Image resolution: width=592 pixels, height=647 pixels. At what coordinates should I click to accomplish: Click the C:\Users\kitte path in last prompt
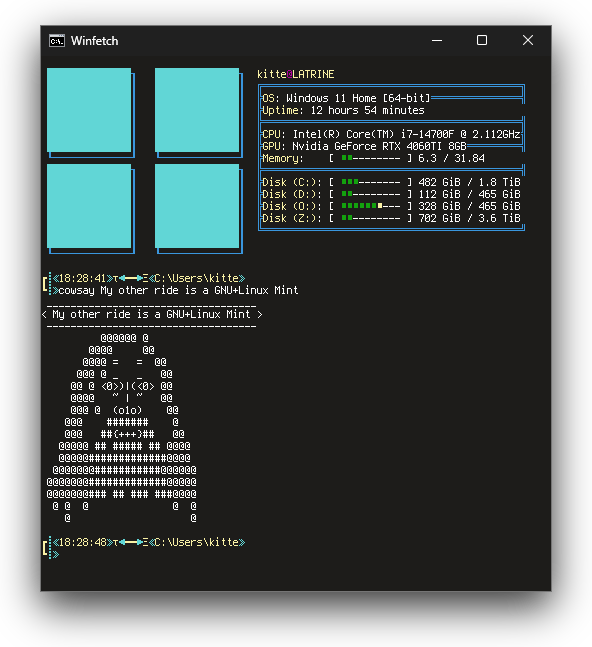pos(196,542)
